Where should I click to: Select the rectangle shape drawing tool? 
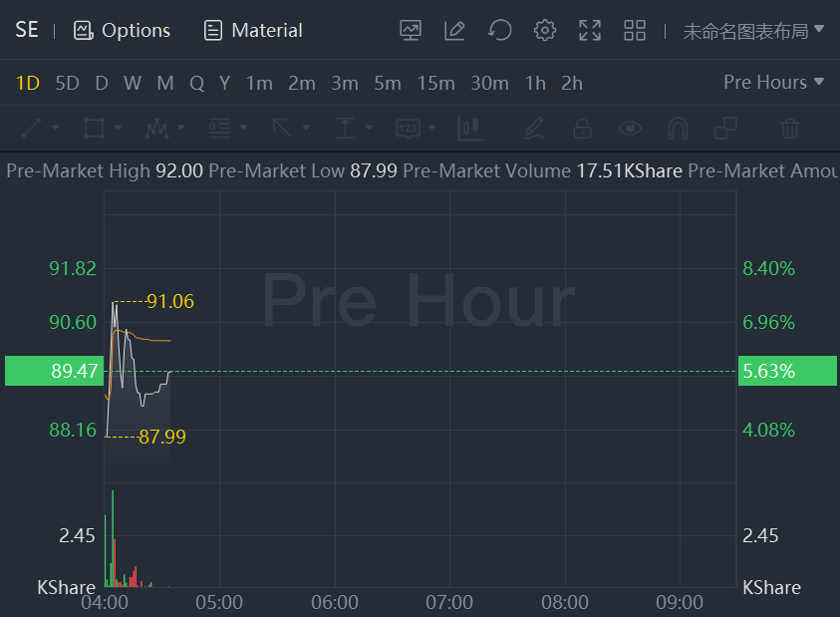point(94,129)
